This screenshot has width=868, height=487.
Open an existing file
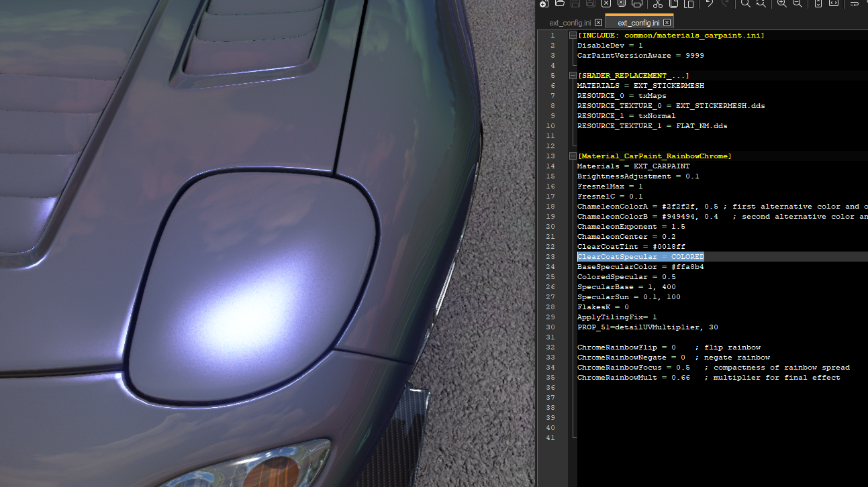coord(558,4)
